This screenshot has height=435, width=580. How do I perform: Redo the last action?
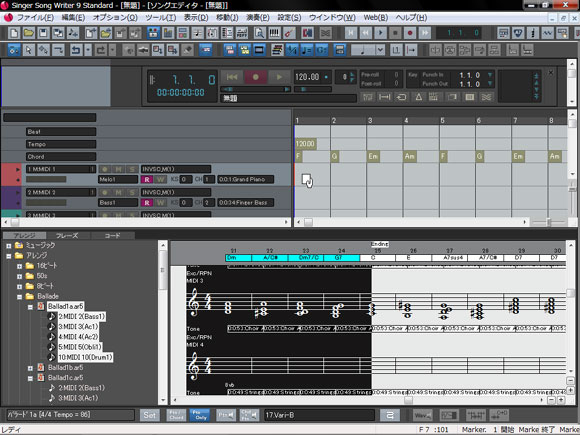[x=101, y=50]
